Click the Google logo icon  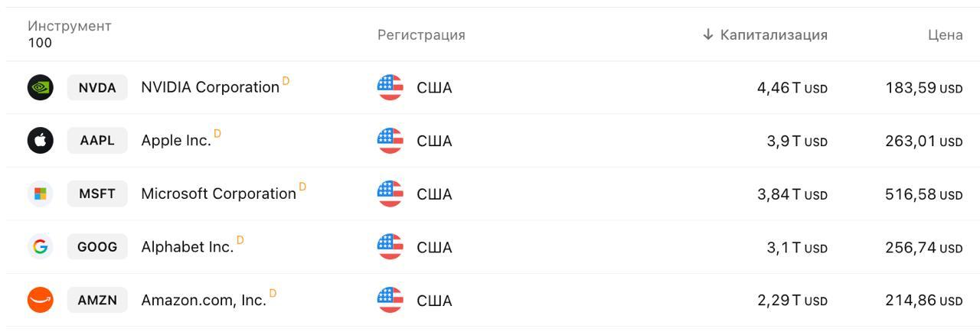[41, 247]
